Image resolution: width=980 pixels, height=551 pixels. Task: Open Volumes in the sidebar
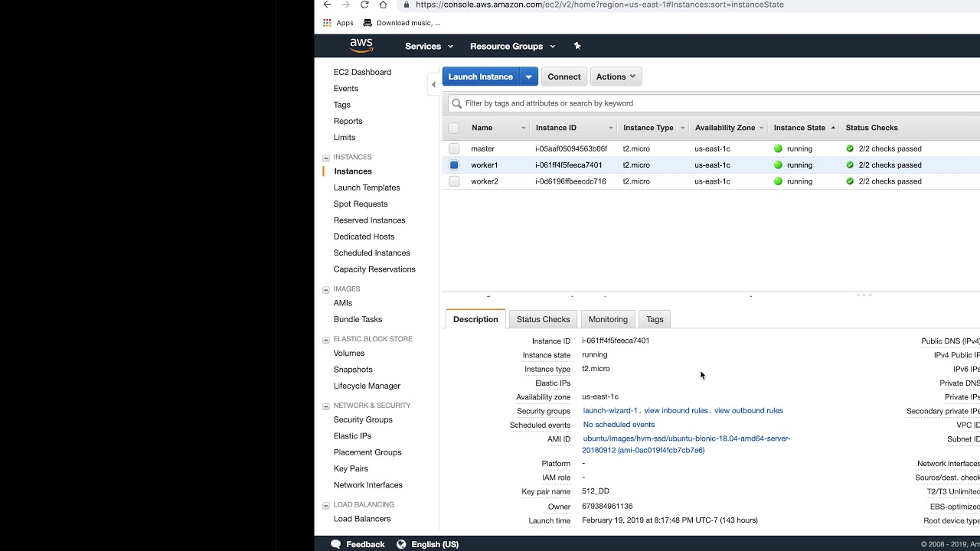pyautogui.click(x=349, y=353)
